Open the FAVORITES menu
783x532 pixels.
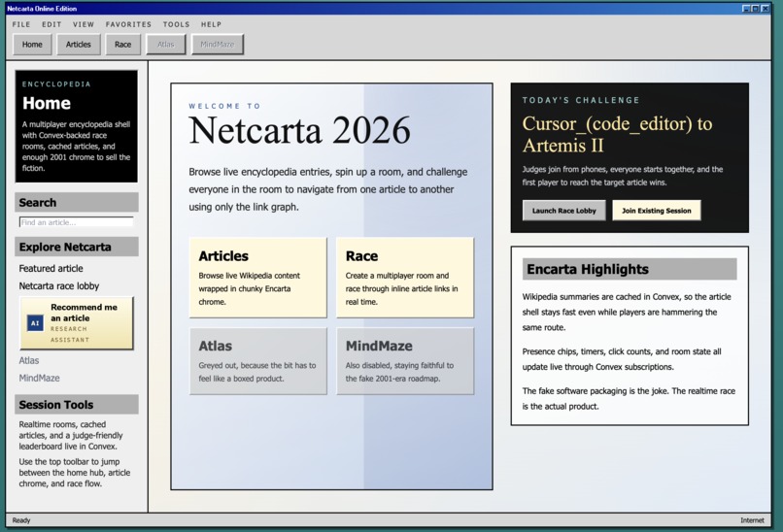pyautogui.click(x=128, y=24)
